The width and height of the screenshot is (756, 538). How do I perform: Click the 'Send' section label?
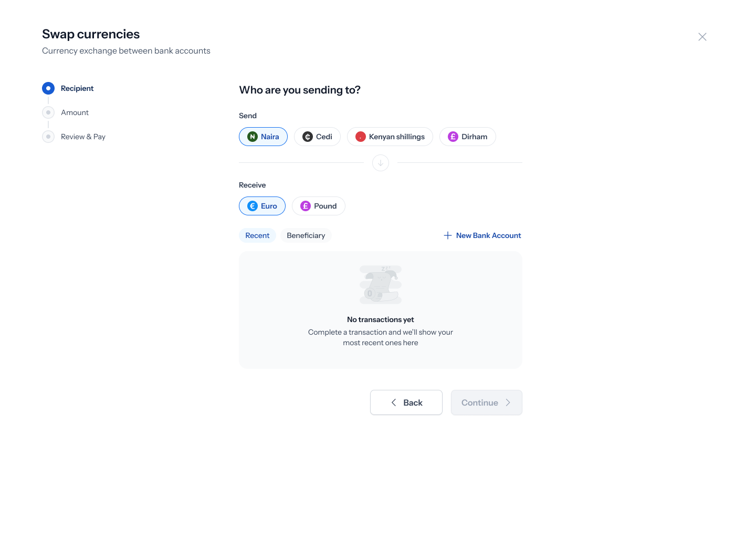tap(248, 116)
